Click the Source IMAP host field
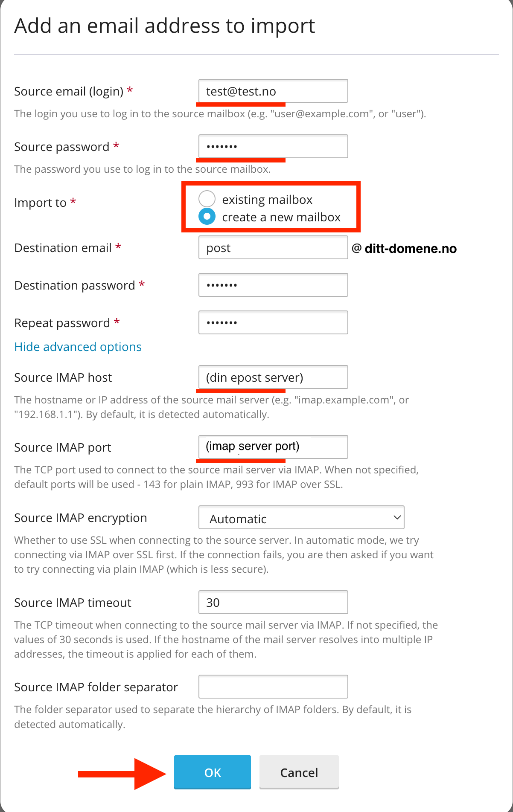 click(x=273, y=377)
